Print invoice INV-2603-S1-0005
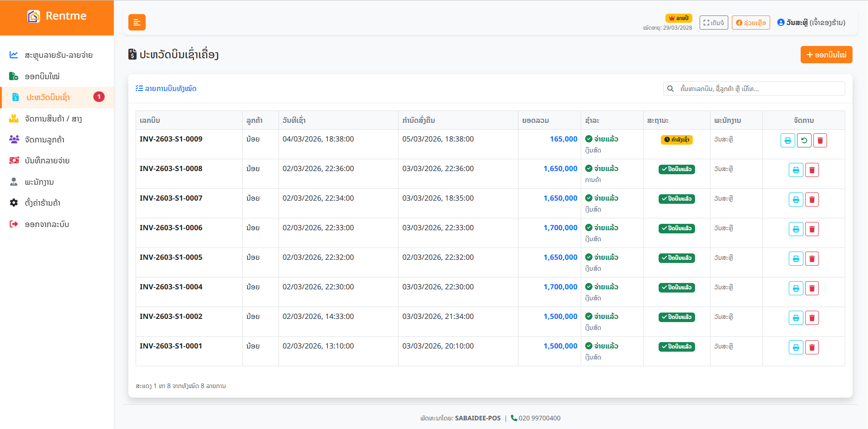Viewport: 868px width, 429px height. click(796, 259)
